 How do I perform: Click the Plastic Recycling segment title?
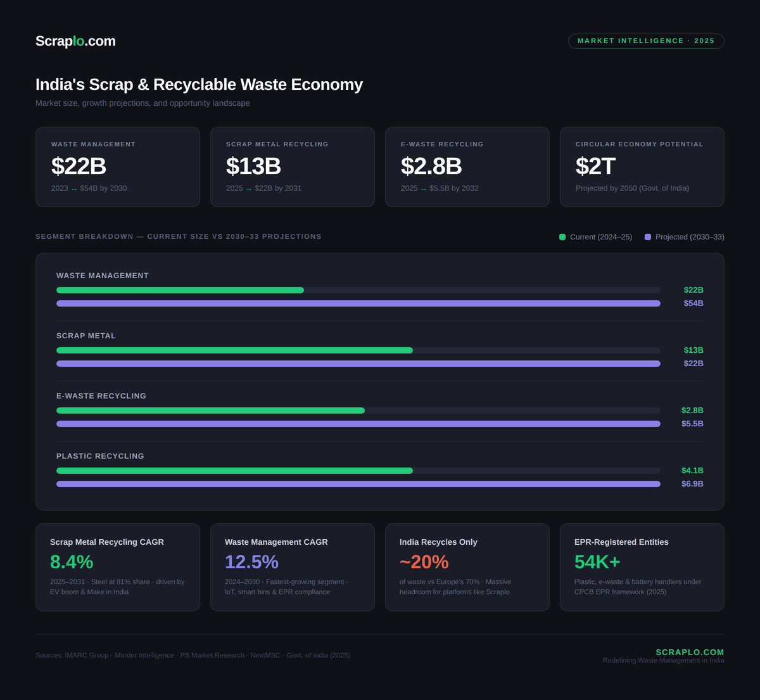tap(100, 456)
